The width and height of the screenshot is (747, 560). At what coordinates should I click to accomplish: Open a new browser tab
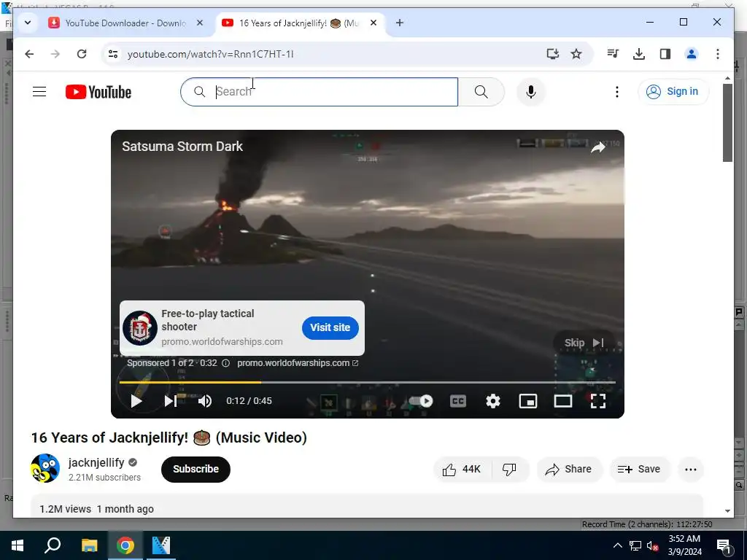click(399, 23)
